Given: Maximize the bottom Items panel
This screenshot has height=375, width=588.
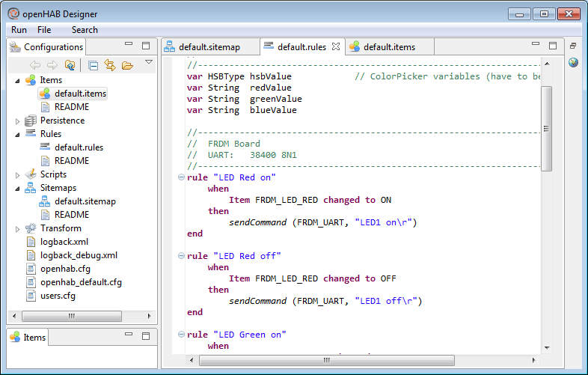Looking at the screenshot, I should pyautogui.click(x=146, y=337).
